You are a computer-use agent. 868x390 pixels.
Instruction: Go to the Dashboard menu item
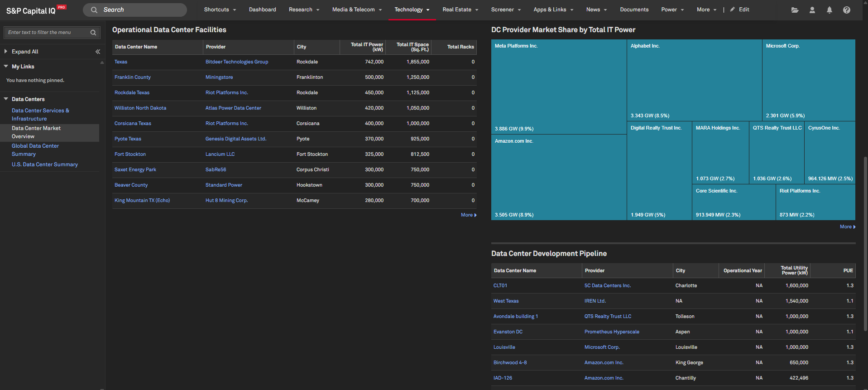pyautogui.click(x=263, y=10)
